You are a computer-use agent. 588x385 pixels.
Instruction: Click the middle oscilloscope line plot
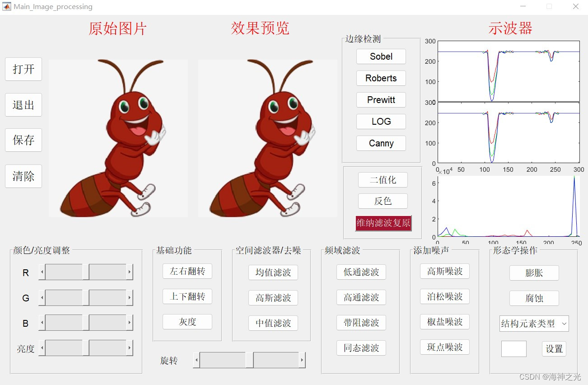tap(509, 133)
